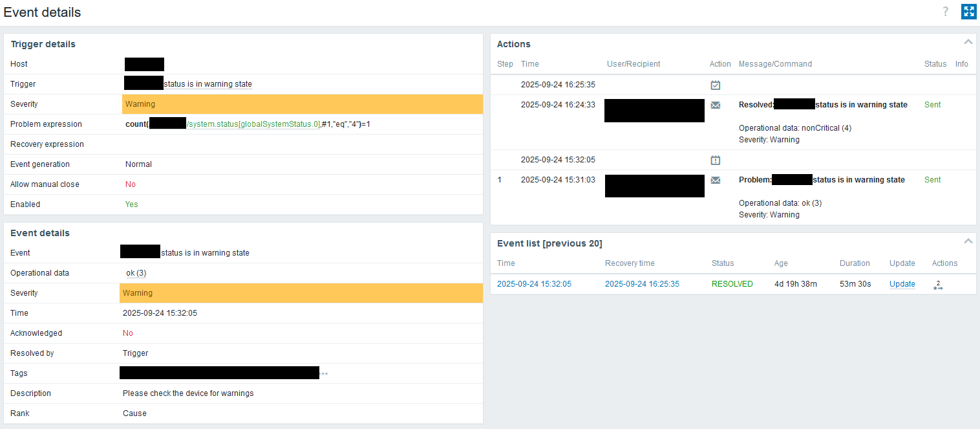The width and height of the screenshot is (980, 429).
Task: Open the trigger name link in Trigger details
Action: pos(207,84)
